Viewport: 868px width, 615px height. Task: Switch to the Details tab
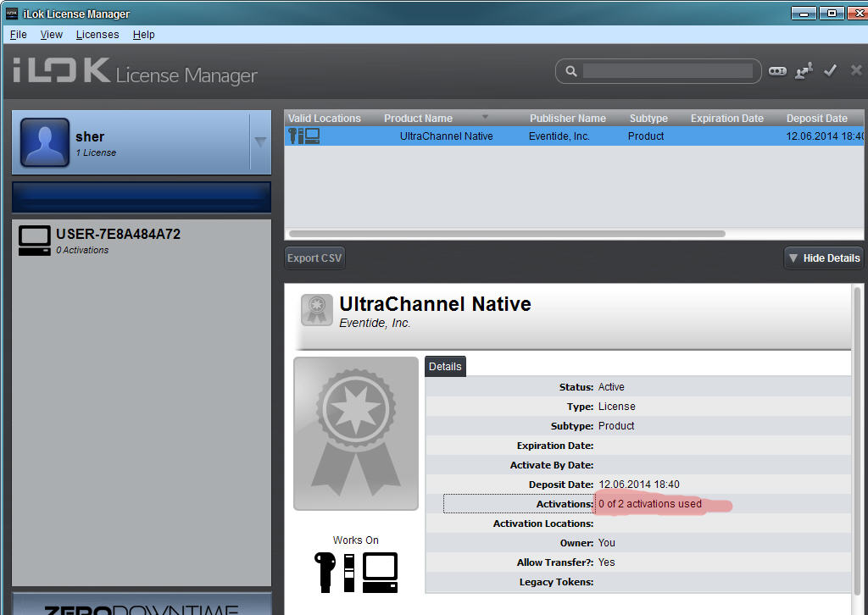pos(445,366)
